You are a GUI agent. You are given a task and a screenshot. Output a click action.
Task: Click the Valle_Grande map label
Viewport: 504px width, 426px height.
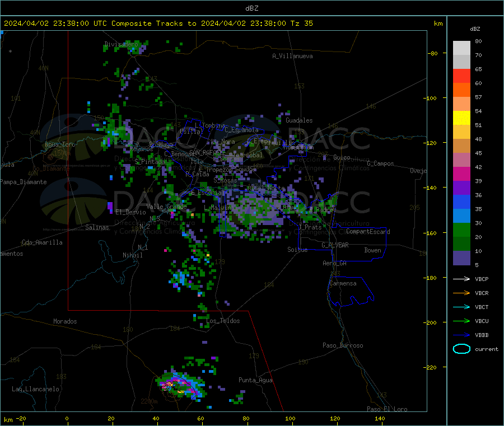[x=166, y=206]
